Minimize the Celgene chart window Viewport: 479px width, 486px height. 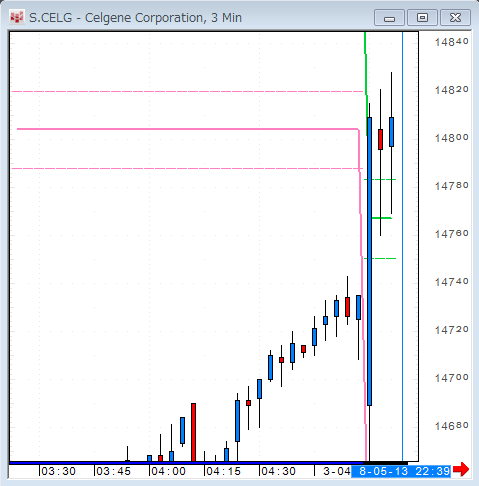tap(389, 17)
